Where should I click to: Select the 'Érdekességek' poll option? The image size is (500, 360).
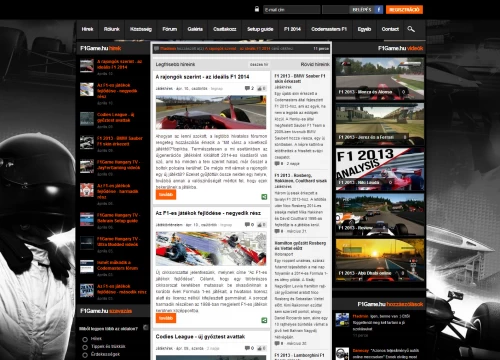click(x=85, y=355)
